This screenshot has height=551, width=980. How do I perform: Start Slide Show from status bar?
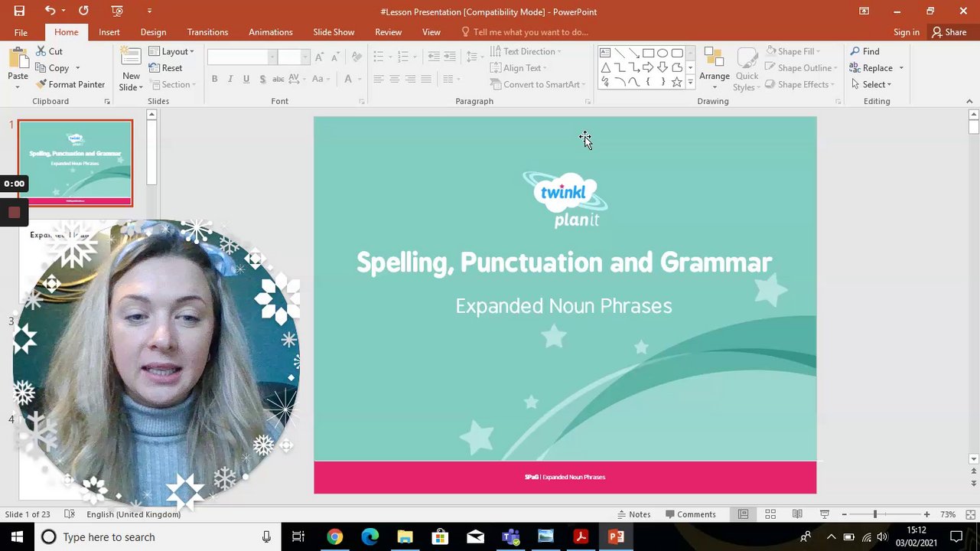click(x=824, y=514)
